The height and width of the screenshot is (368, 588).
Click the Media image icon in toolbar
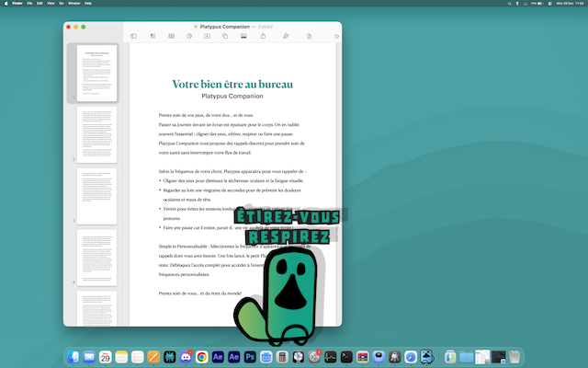[243, 36]
